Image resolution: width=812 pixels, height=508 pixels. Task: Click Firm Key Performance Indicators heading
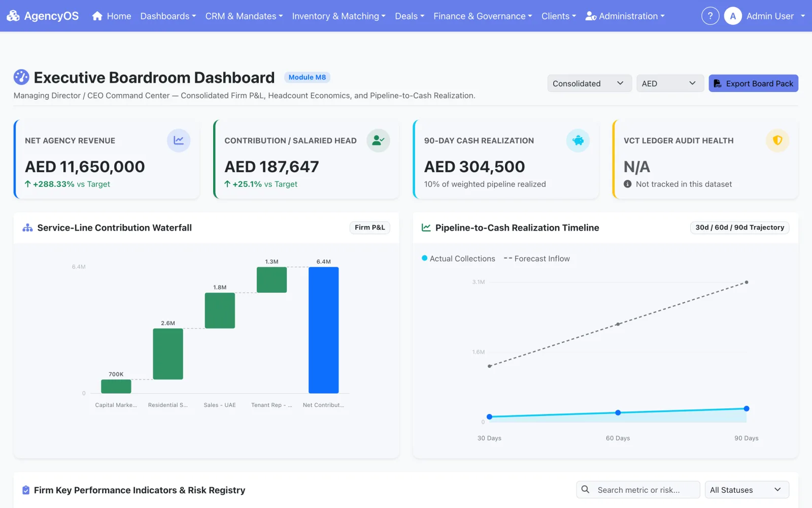tap(140, 490)
